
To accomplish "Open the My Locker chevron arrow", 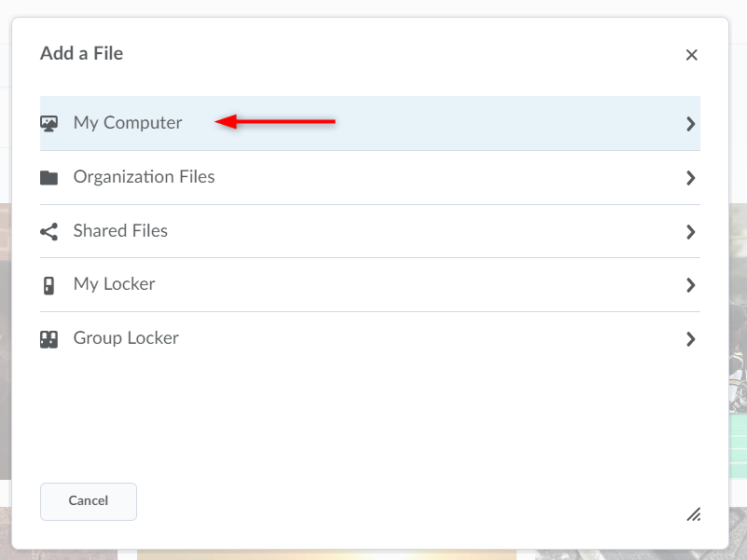I will 690,285.
